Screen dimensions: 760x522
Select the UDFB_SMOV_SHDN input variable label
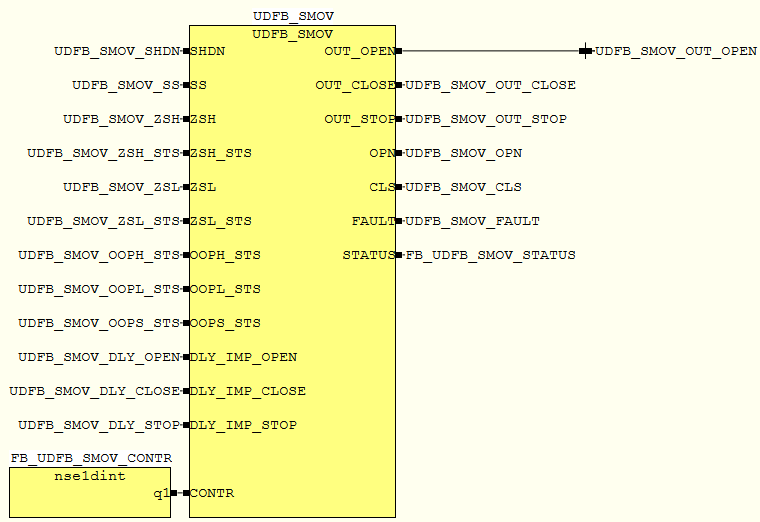click(x=117, y=51)
